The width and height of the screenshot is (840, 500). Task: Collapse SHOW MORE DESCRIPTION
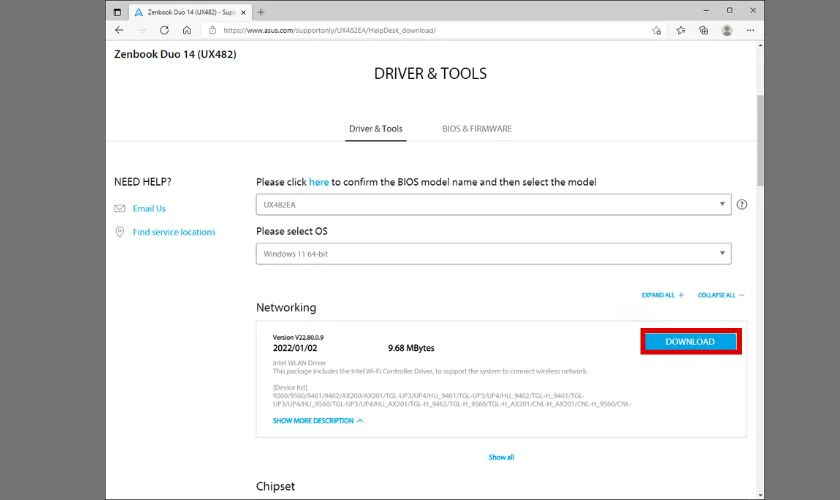318,421
